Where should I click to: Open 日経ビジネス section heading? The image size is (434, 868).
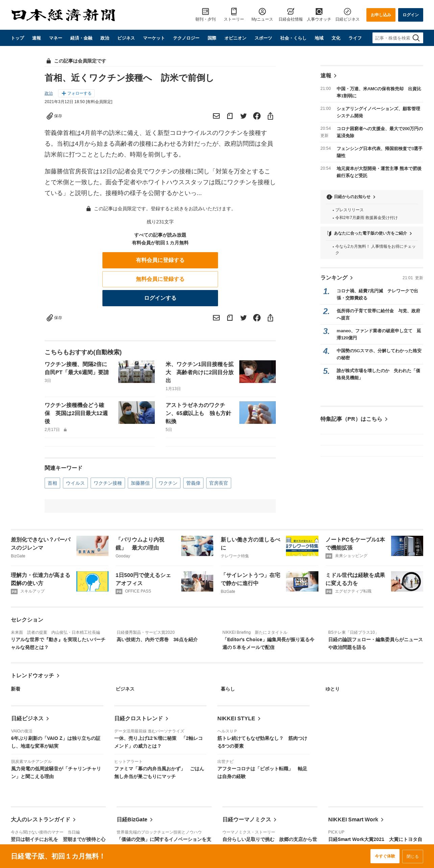coord(30,718)
